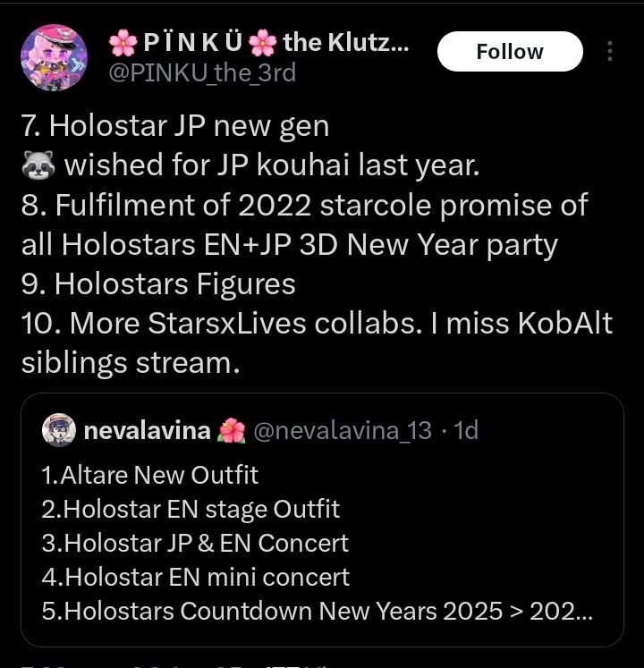The height and width of the screenshot is (668, 644).
Task: Expand truncated 'Holostars Countdown New Years' line
Action: 318,612
